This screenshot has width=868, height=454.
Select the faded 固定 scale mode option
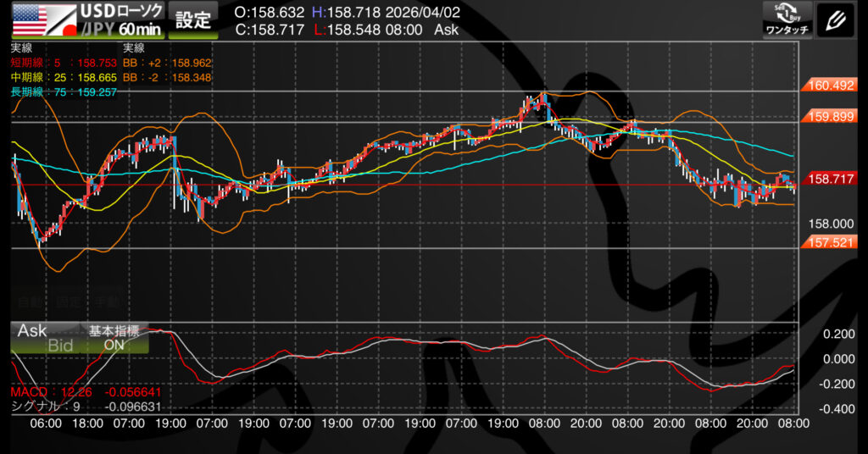click(x=68, y=301)
